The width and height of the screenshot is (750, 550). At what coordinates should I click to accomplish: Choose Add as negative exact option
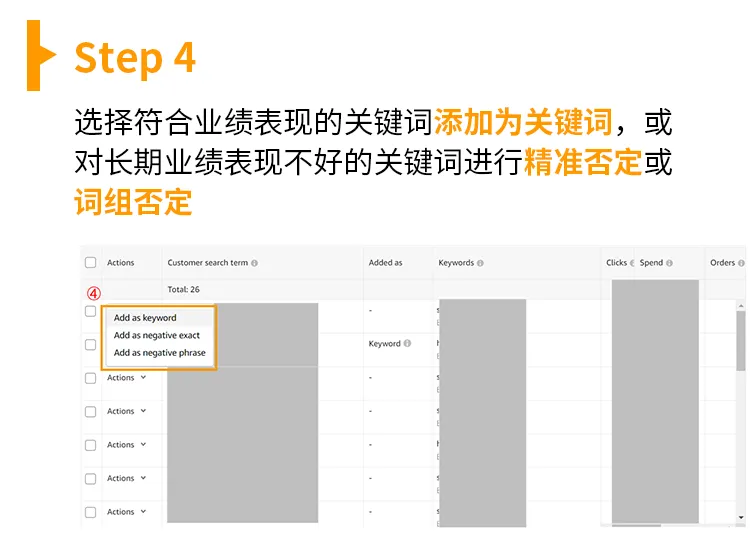[x=158, y=335]
